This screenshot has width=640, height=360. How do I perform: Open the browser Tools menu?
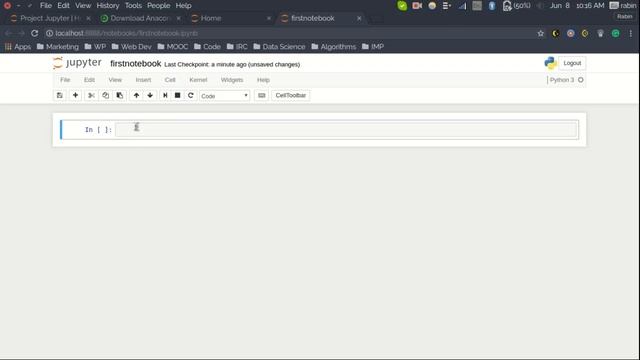(x=133, y=6)
